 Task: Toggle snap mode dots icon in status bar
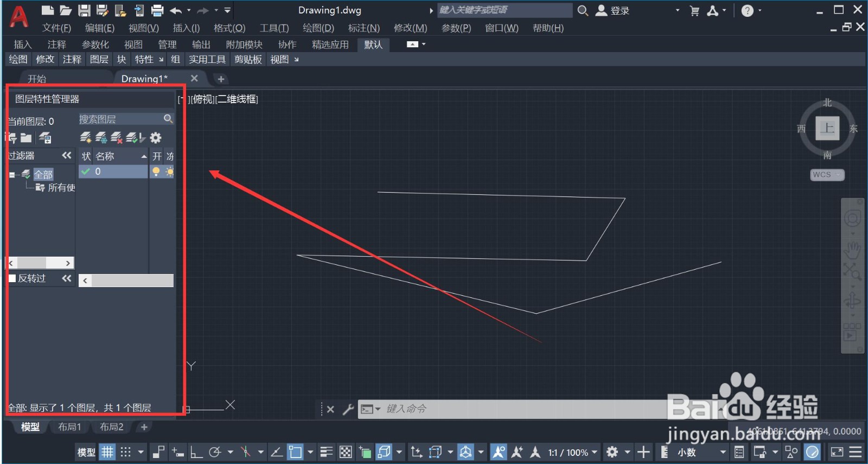(125, 452)
